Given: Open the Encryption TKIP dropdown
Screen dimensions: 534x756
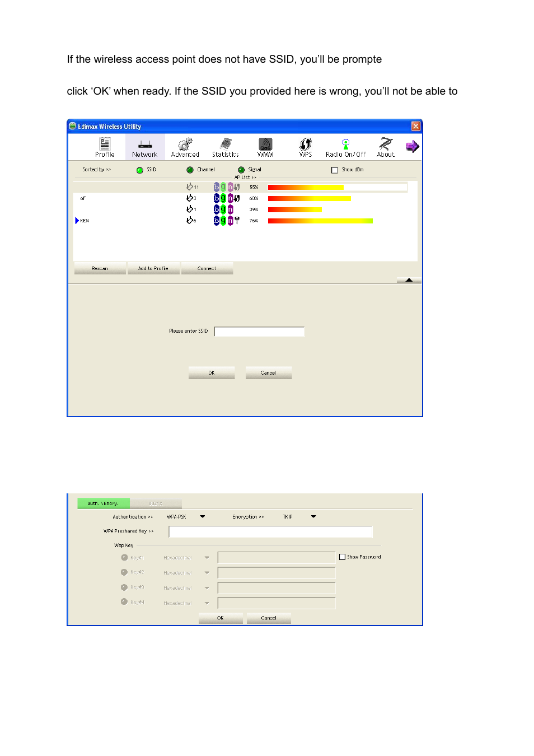Looking at the screenshot, I should pyautogui.click(x=313, y=516).
